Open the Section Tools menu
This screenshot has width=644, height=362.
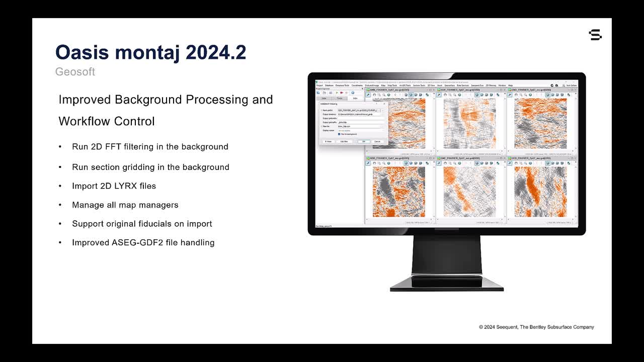pyautogui.click(x=419, y=85)
